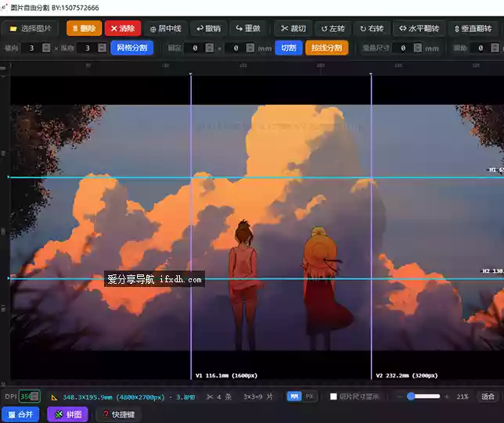The width and height of the screenshot is (504, 423).
Task: Open the purple 拼图 collage button
Action: point(67,414)
